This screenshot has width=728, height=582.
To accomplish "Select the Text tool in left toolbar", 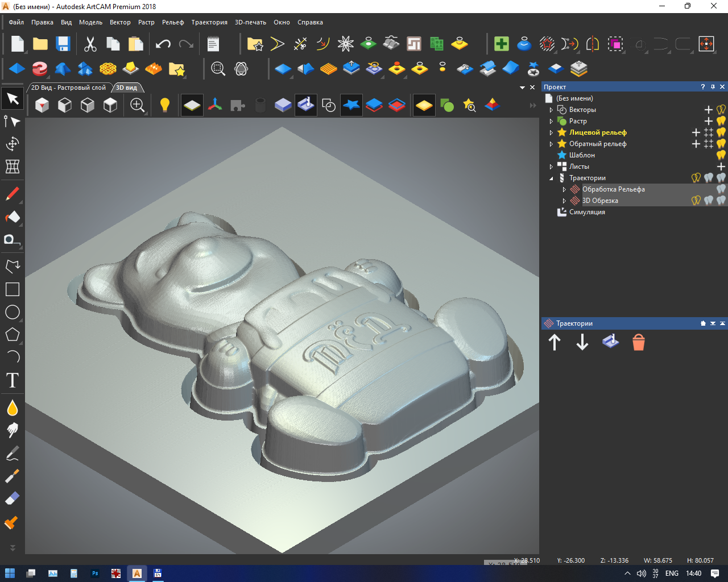I will click(13, 380).
